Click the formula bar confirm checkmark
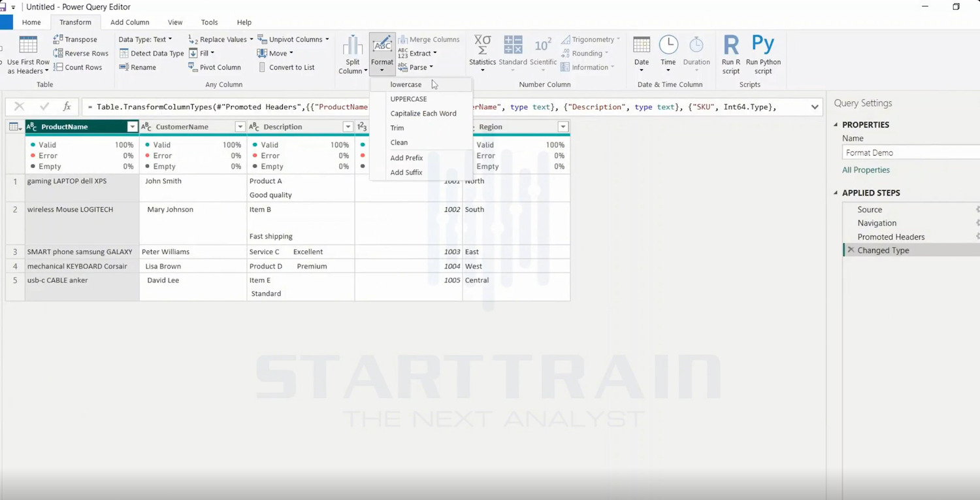Viewport: 980px width, 500px height. tap(44, 107)
